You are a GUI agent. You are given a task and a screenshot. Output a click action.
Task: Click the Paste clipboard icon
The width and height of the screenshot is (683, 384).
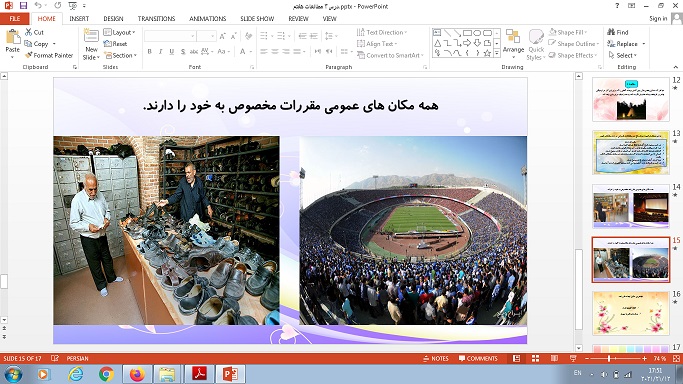click(13, 37)
